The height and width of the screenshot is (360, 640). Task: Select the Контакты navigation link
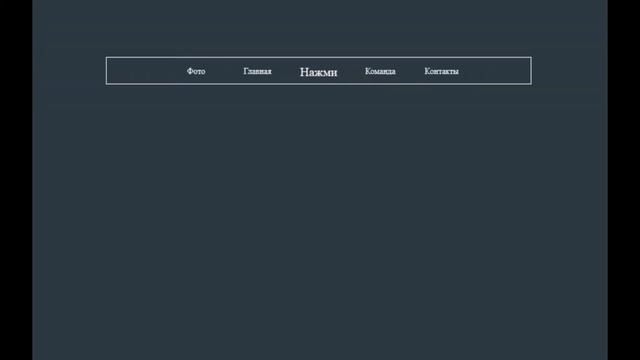[x=441, y=71]
